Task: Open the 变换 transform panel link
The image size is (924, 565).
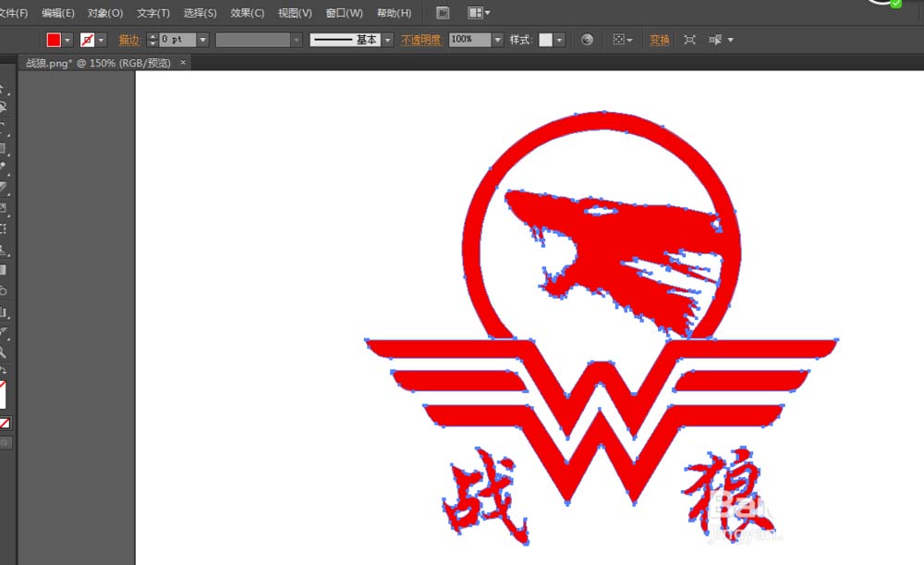Action: [660, 40]
